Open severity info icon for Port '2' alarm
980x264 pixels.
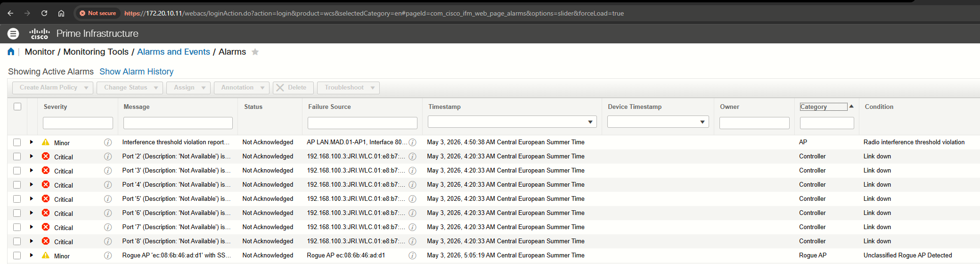[x=108, y=157]
